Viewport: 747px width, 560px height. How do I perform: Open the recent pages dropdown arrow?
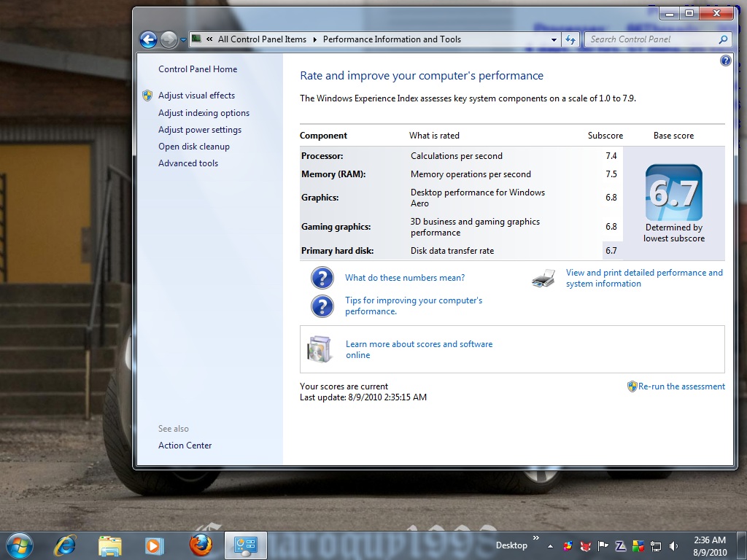[x=183, y=39]
